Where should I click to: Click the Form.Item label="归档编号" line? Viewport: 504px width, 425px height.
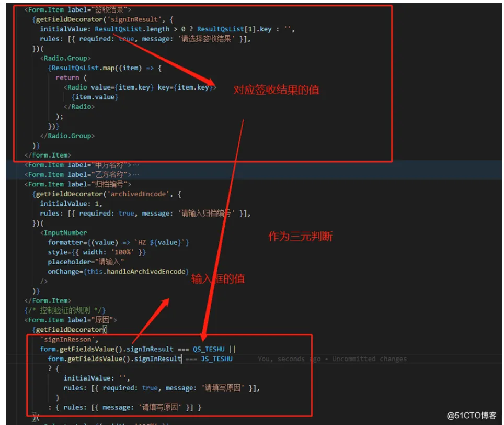click(x=78, y=184)
